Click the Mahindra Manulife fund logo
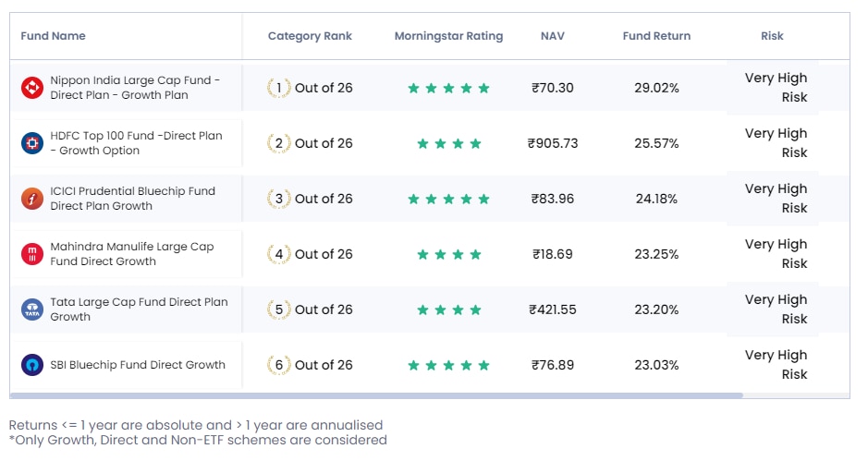868x461 pixels. 32,254
